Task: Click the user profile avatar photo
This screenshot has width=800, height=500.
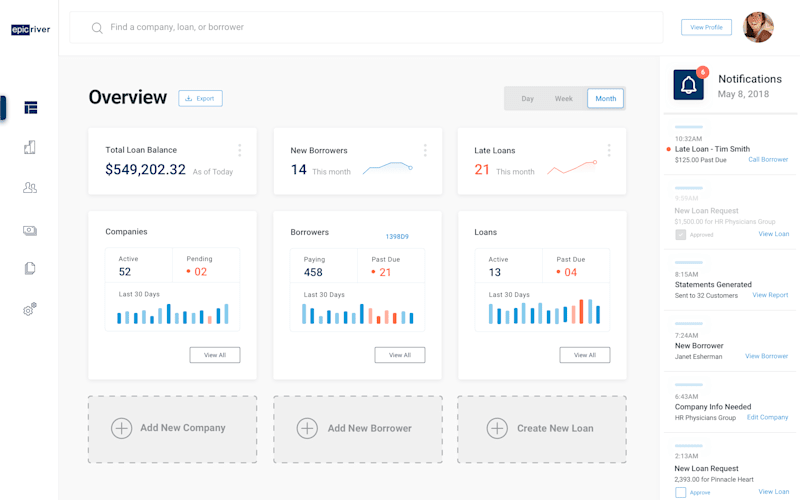Action: tap(758, 27)
